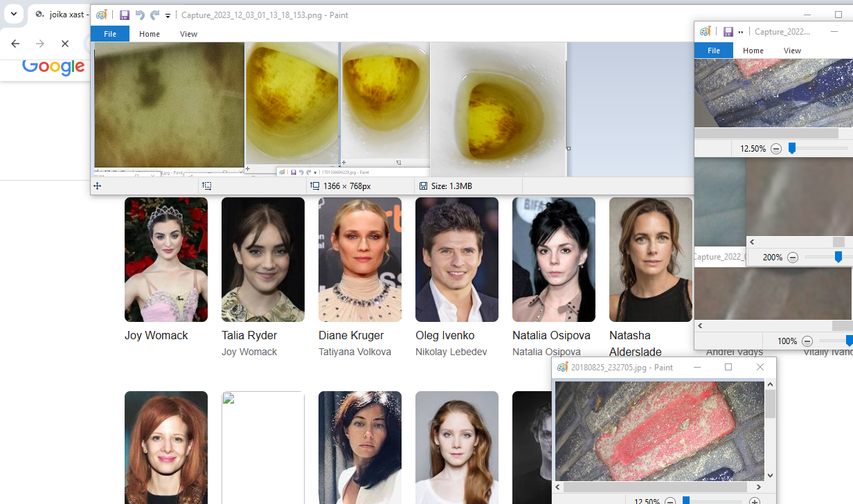This screenshot has height=504, width=853.
Task: Open Chrome tab search dropdown arrow
Action: [x=13, y=14]
